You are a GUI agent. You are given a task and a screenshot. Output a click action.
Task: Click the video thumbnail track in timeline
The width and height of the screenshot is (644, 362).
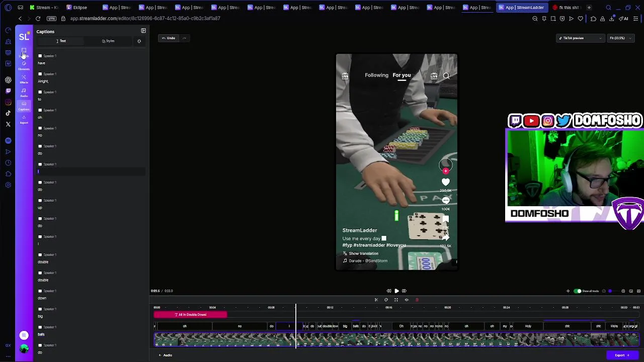pyautogui.click(x=396, y=340)
